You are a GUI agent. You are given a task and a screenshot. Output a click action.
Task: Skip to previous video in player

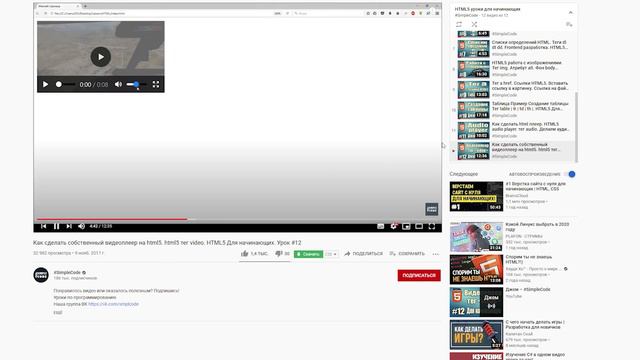pos(43,226)
